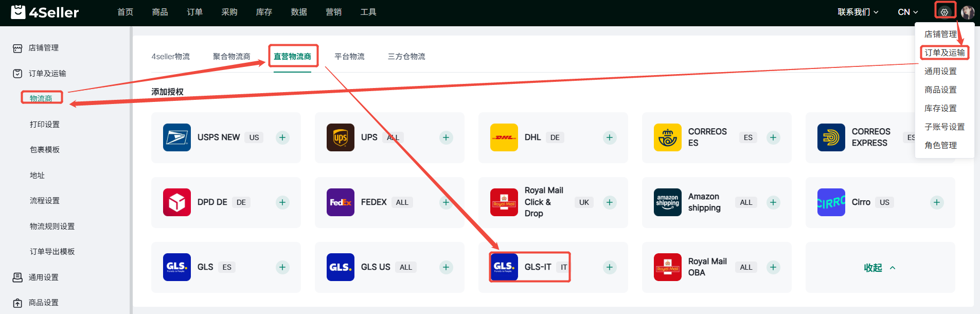Image resolution: width=980 pixels, height=314 pixels.
Task: Open the user avatar profile
Action: [968, 12]
